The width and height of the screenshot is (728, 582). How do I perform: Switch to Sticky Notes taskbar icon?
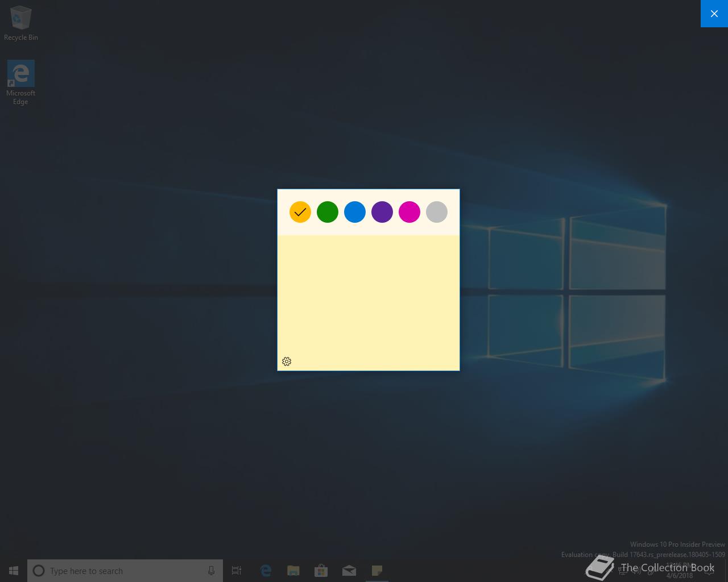click(377, 571)
